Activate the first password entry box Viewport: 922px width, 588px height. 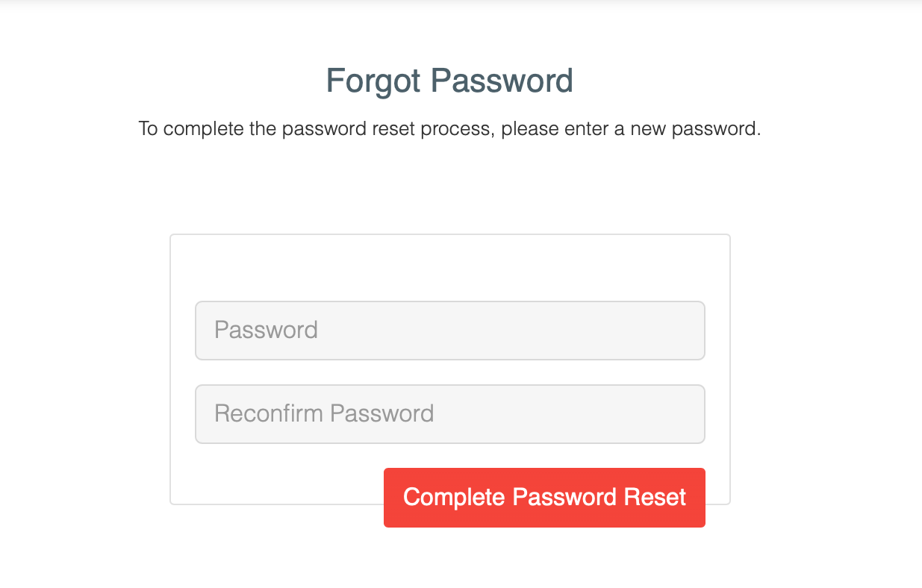click(x=449, y=330)
